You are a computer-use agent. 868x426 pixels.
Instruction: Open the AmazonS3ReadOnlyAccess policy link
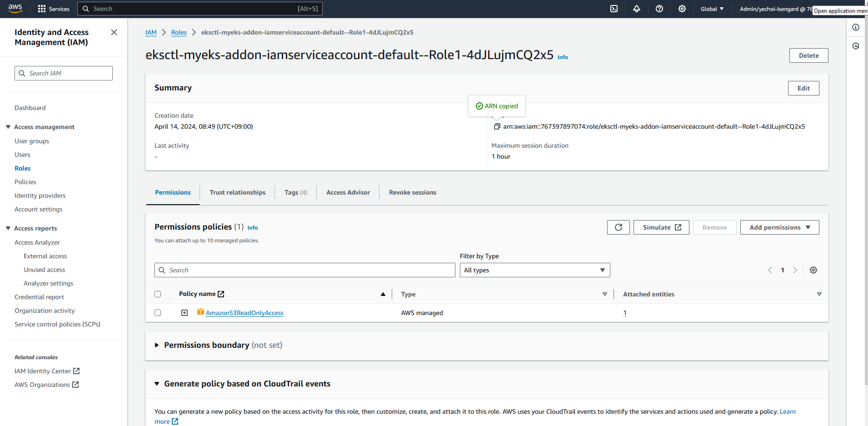pos(244,313)
